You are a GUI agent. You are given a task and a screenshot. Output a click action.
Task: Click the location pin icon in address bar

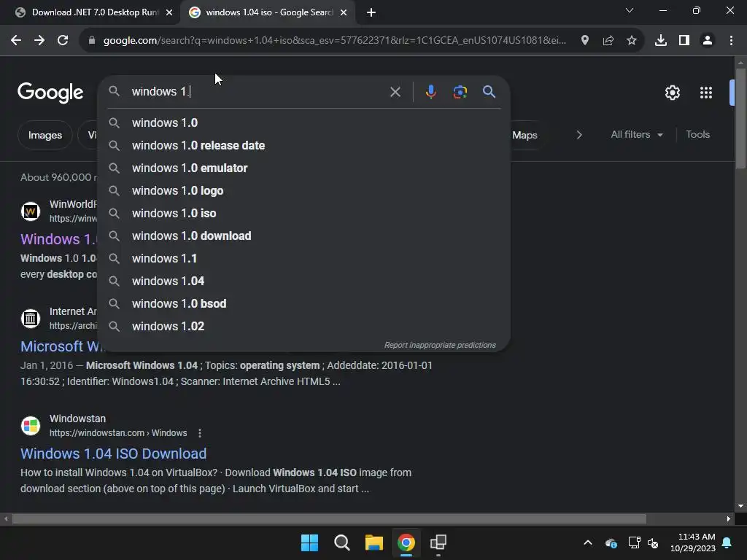click(585, 41)
